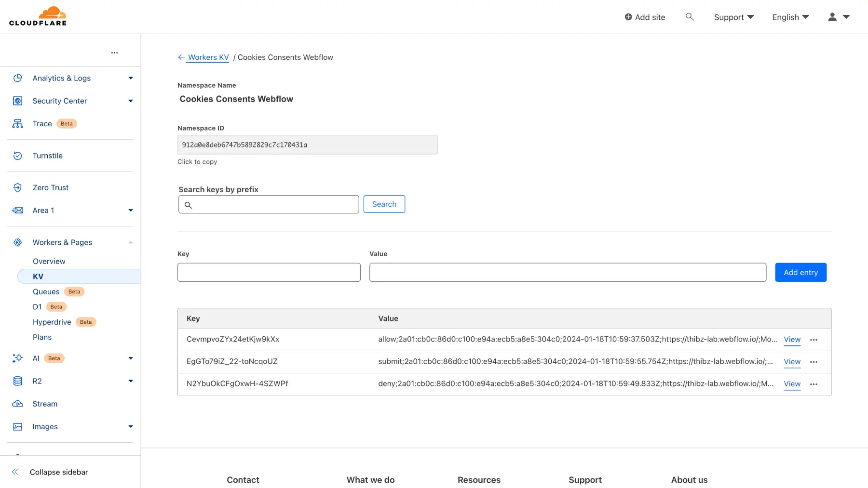Open the Overview page under Workers & Pages

[49, 261]
